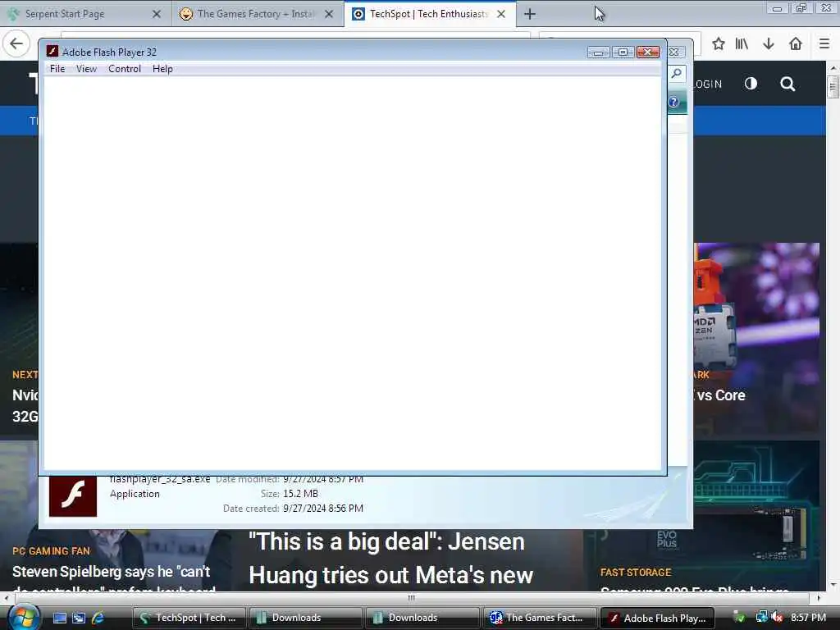This screenshot has height=630, width=840.
Task: Open the network connection tray icon
Action: pos(761,618)
